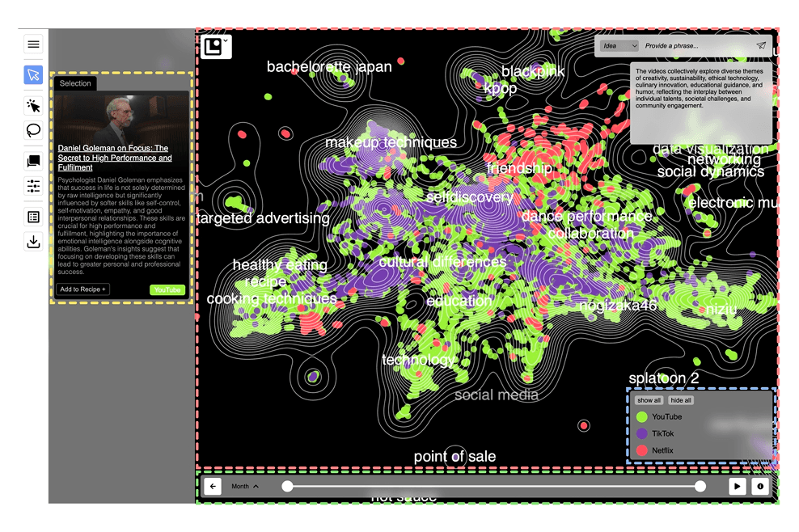Viewport: 799px width, 532px height.
Task: Click the 'collaboration' map label
Action: pyautogui.click(x=591, y=234)
